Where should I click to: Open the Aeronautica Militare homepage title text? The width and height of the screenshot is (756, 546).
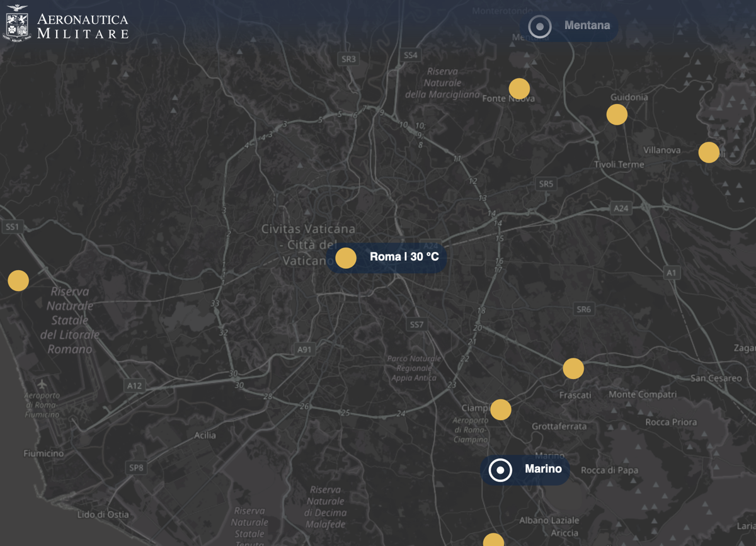pyautogui.click(x=83, y=26)
